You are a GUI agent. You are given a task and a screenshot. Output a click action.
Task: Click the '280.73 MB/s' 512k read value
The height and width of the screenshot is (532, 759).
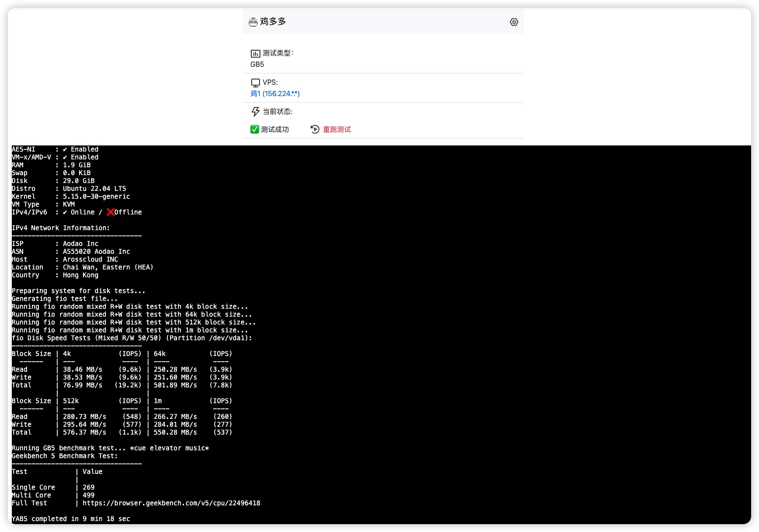(x=84, y=417)
